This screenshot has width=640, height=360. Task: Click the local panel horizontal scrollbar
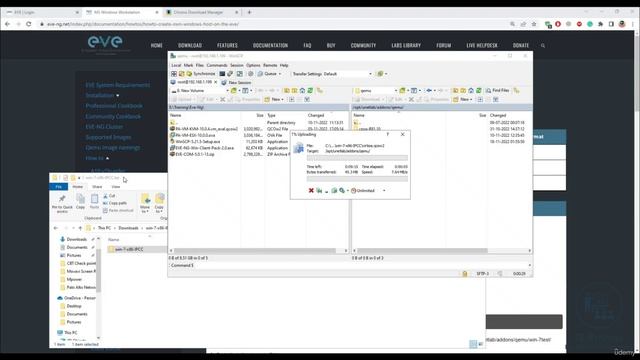(x=254, y=251)
